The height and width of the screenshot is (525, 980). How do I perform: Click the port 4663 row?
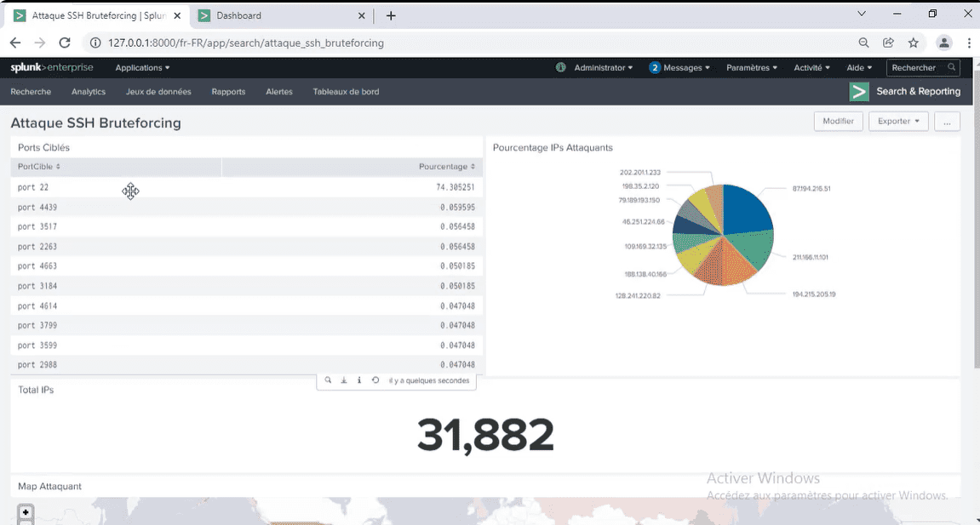[246, 266]
